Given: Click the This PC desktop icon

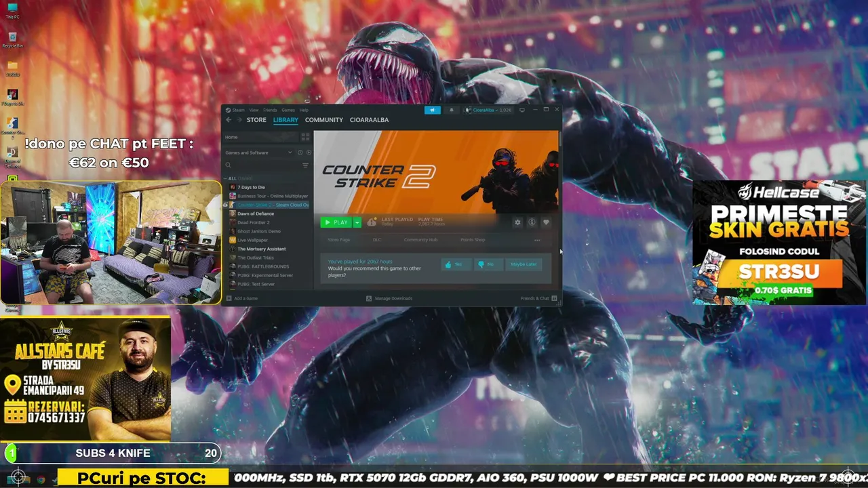Looking at the screenshot, I should pos(12,11).
